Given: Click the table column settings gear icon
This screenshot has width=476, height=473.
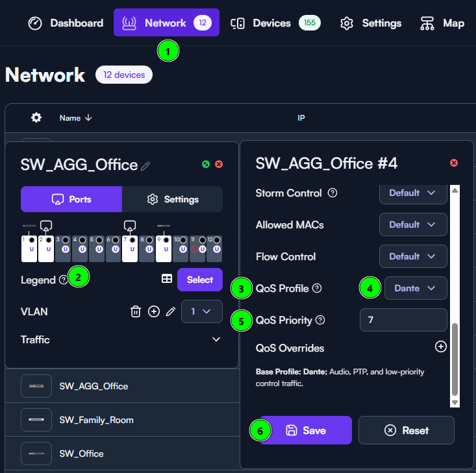Looking at the screenshot, I should click(36, 117).
